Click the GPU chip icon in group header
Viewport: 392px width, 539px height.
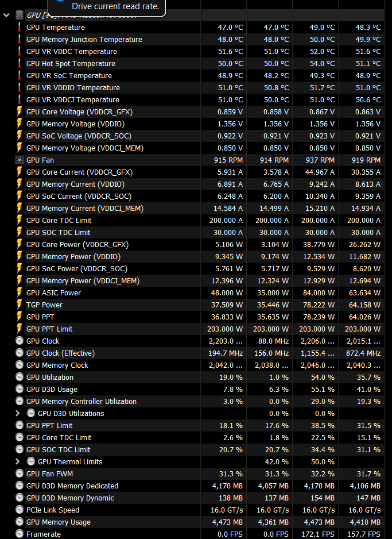point(20,15)
